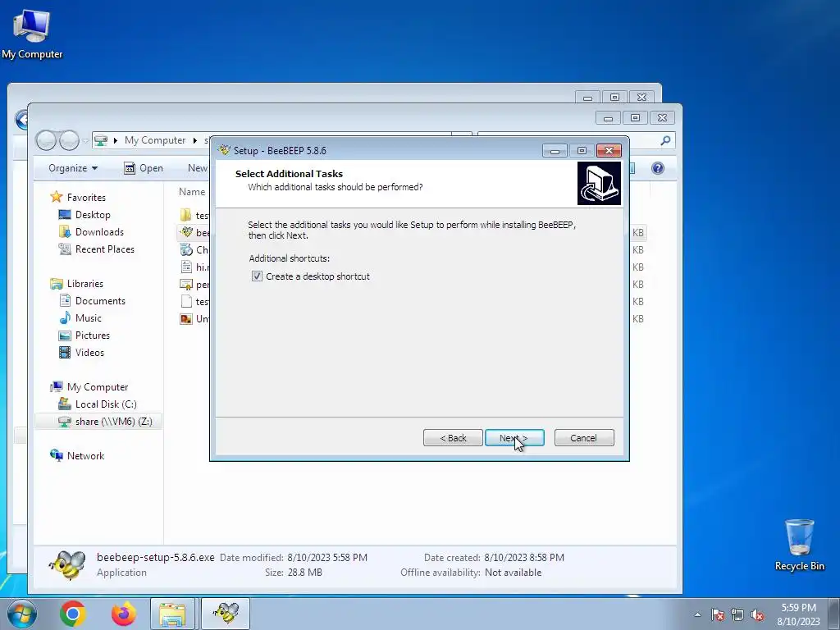Click Date modified value in details pane
This screenshot has width=840, height=630.
(327, 558)
